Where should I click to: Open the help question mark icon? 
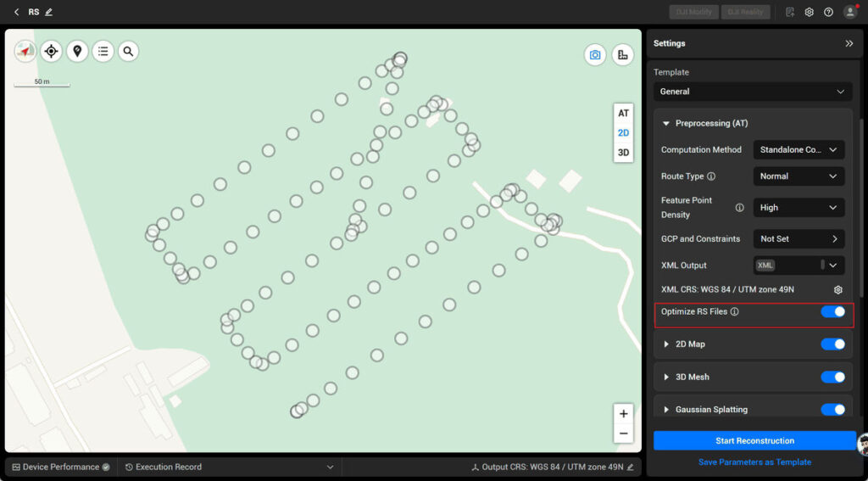[x=828, y=12]
